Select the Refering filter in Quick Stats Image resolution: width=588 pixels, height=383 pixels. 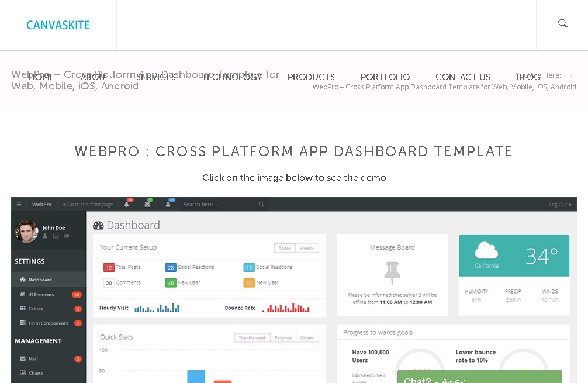(283, 337)
